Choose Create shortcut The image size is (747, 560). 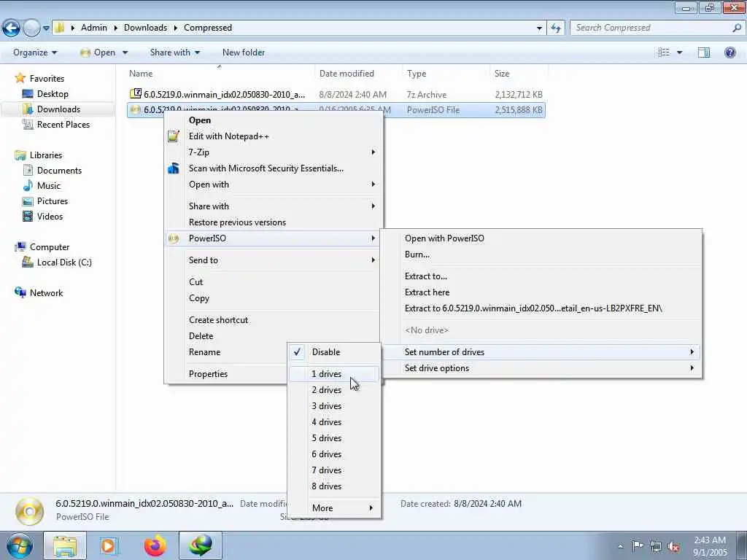[x=274, y=320]
